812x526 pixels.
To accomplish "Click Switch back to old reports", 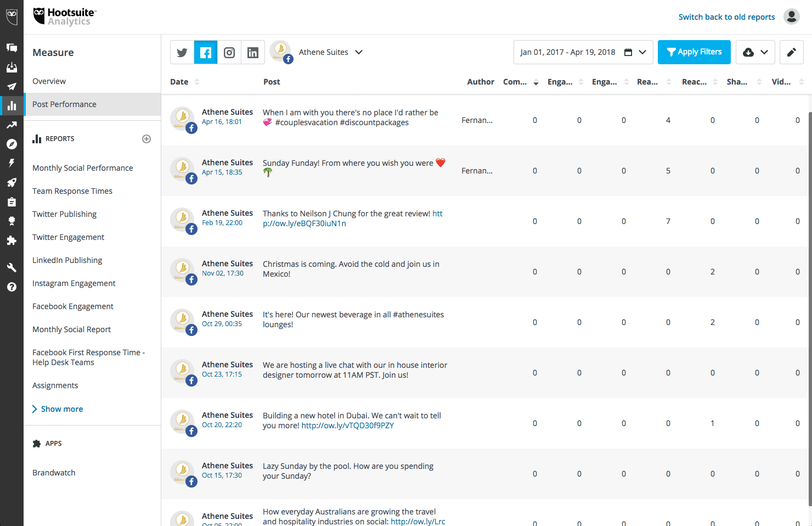I will point(726,17).
